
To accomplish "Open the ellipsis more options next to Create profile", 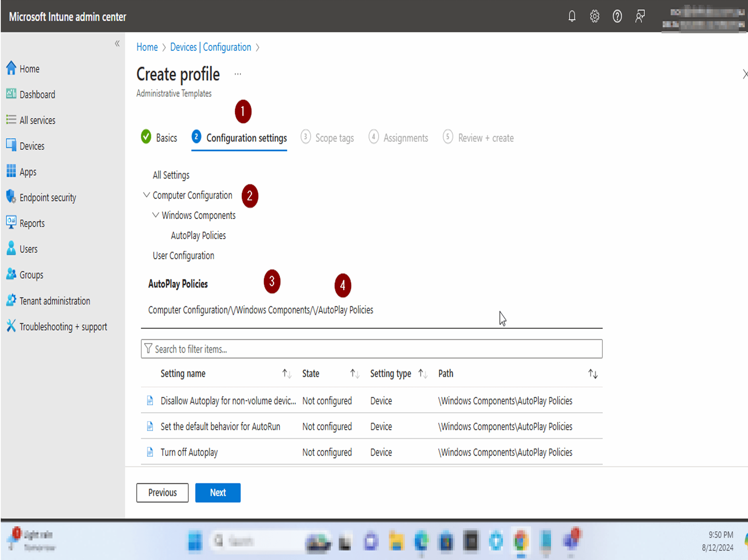I will tap(238, 74).
